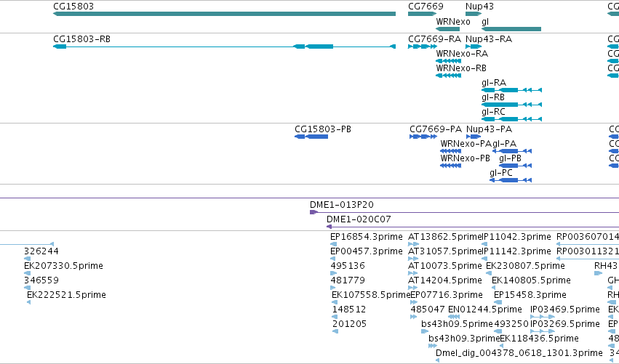The image size is (619, 364).
Task: Select the blue CG15803-PB protein glyph
Action: (311, 137)
